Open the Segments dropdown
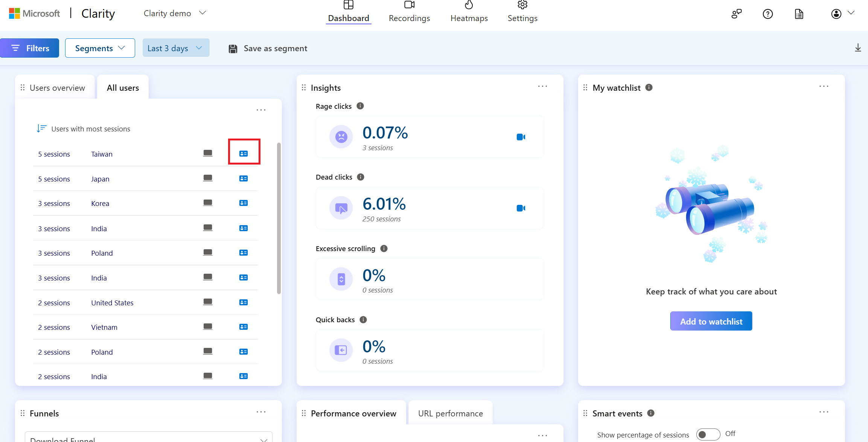The image size is (868, 442). click(100, 48)
